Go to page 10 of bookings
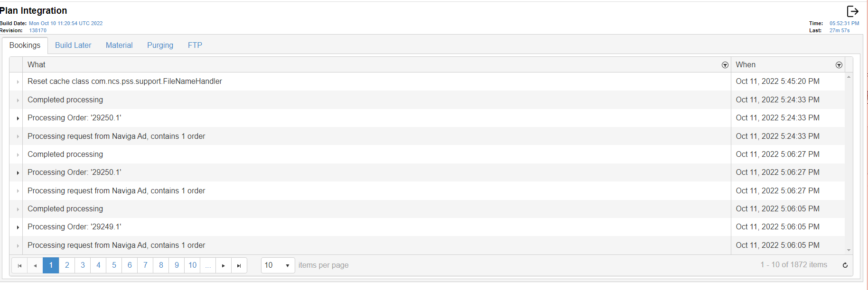This screenshot has width=868, height=290. click(192, 265)
